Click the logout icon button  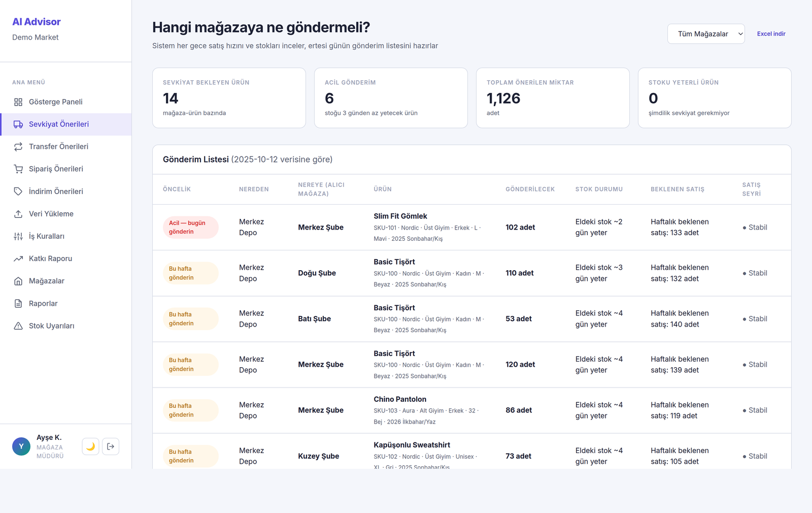111,446
